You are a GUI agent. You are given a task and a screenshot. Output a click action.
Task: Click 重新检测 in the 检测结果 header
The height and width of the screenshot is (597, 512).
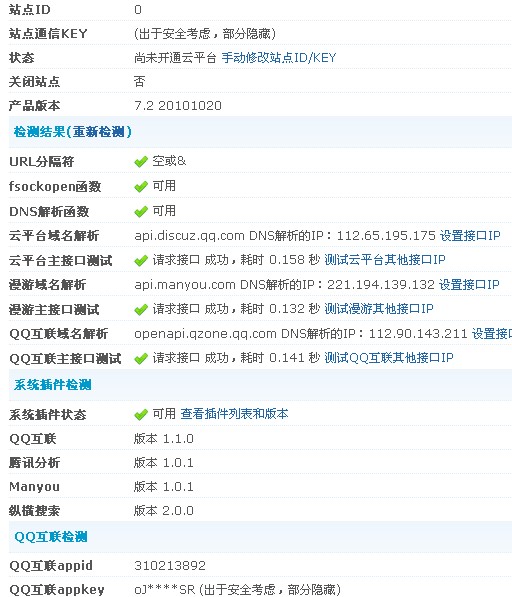point(99,132)
